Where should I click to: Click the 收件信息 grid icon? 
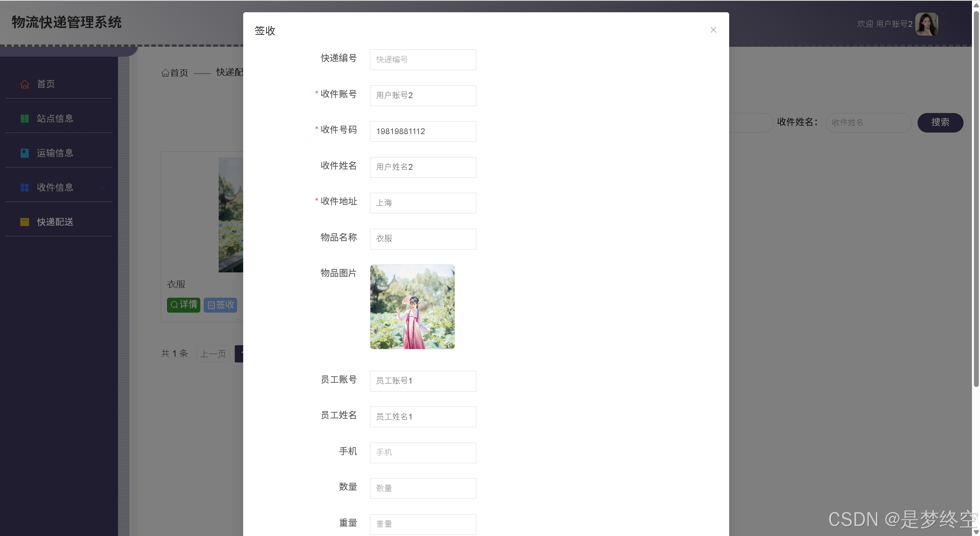(25, 187)
